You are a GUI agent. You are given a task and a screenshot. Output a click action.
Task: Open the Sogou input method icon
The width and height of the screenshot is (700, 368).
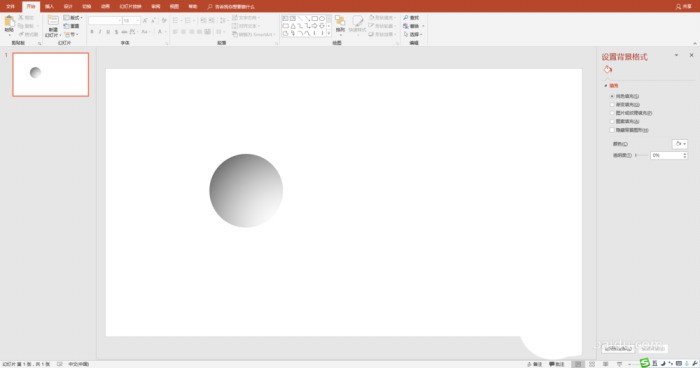point(645,363)
